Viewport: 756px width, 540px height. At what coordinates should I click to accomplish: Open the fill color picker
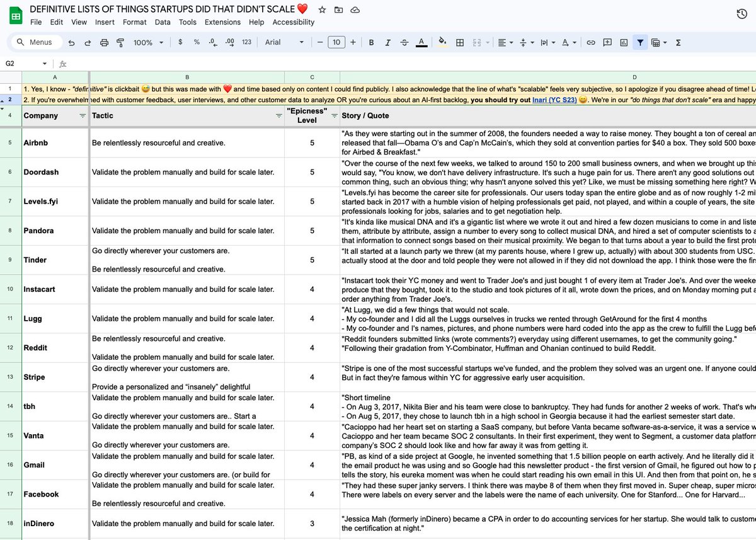442,42
